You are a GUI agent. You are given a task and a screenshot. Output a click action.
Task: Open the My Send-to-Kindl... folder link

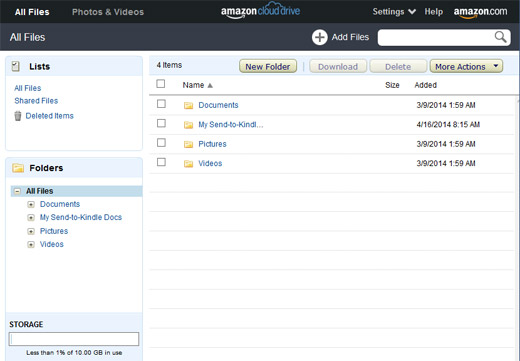pyautogui.click(x=231, y=125)
